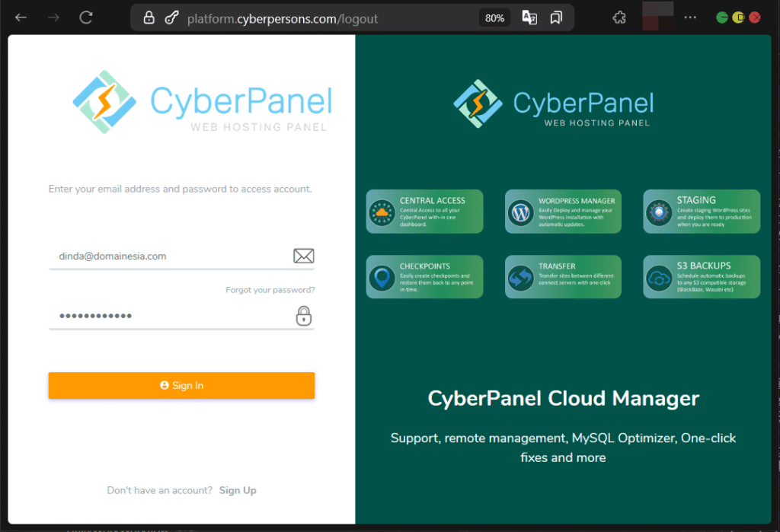Click the 'Don't have an account?' text
Image resolution: width=780 pixels, height=532 pixels.
click(160, 491)
